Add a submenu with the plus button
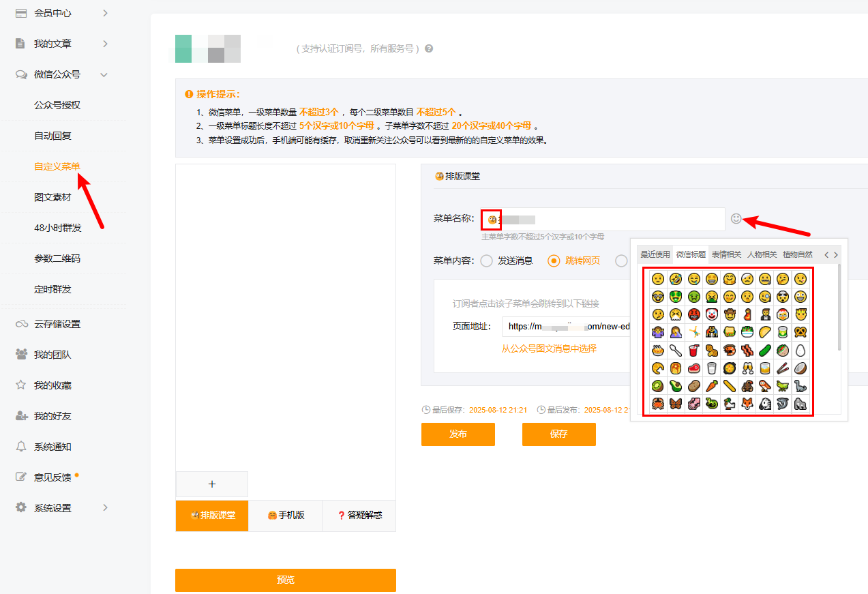The height and width of the screenshot is (594, 868). click(x=211, y=484)
